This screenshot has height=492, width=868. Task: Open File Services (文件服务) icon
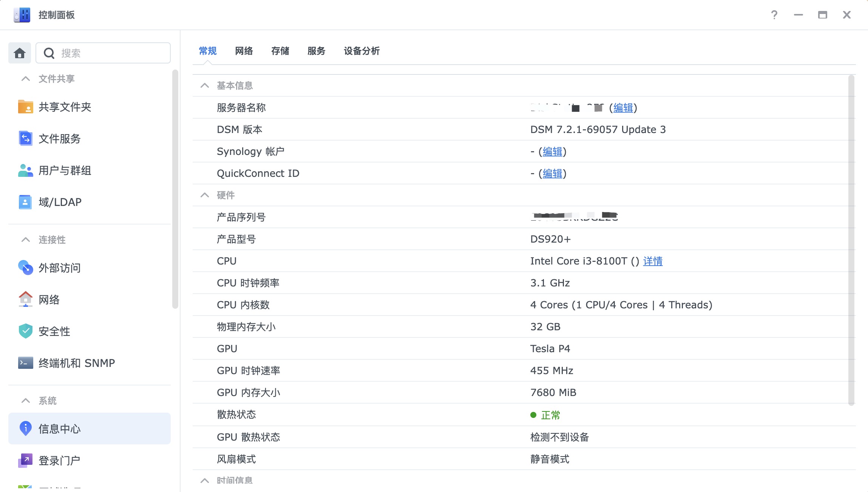point(25,139)
